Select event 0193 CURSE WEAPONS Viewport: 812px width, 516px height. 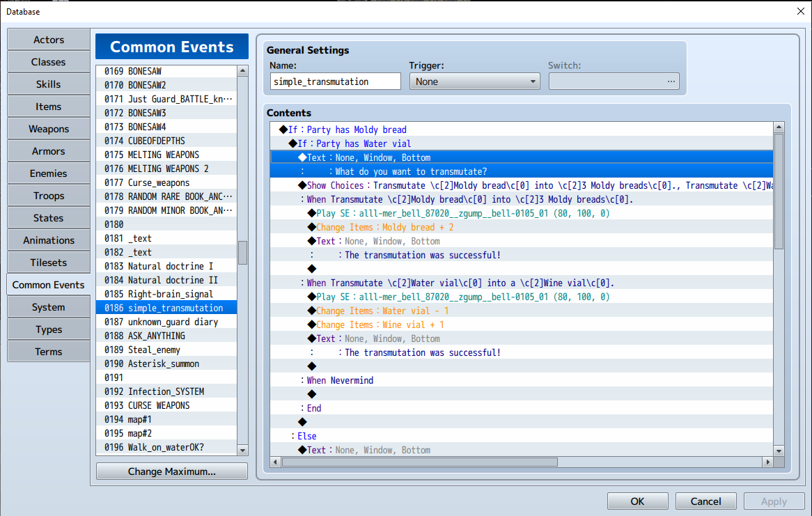(x=166, y=406)
